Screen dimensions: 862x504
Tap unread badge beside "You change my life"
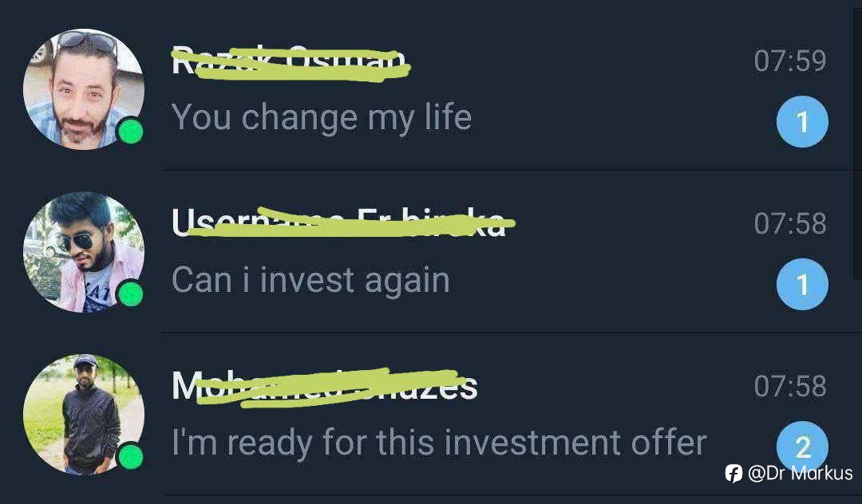click(x=802, y=122)
